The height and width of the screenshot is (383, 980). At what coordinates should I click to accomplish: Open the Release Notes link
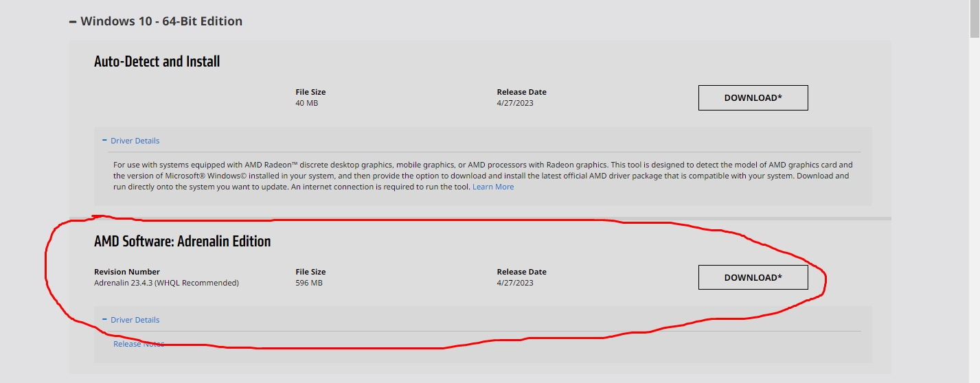point(139,344)
